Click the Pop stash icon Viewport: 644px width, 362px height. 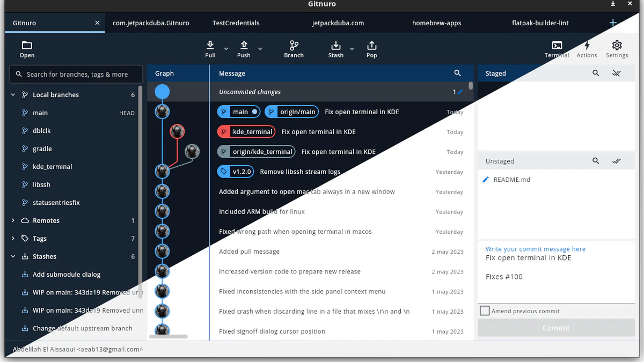tap(371, 46)
